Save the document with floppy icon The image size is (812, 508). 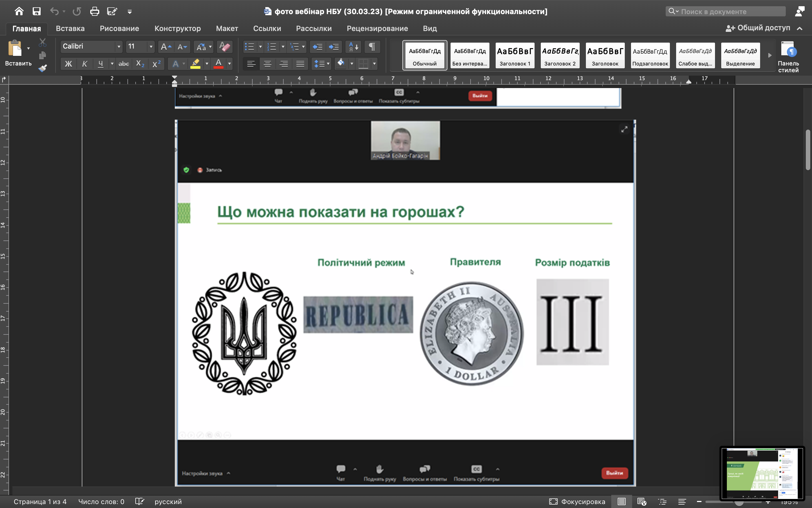click(x=37, y=11)
